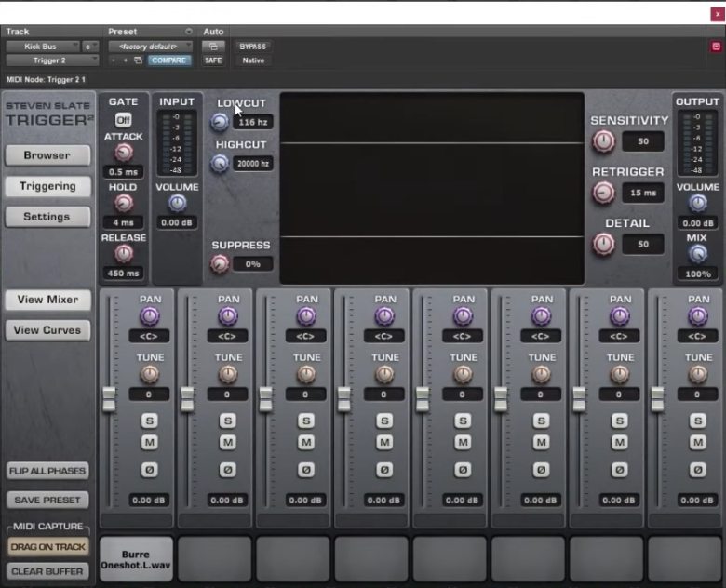Click the Retrigger knob

click(x=604, y=194)
